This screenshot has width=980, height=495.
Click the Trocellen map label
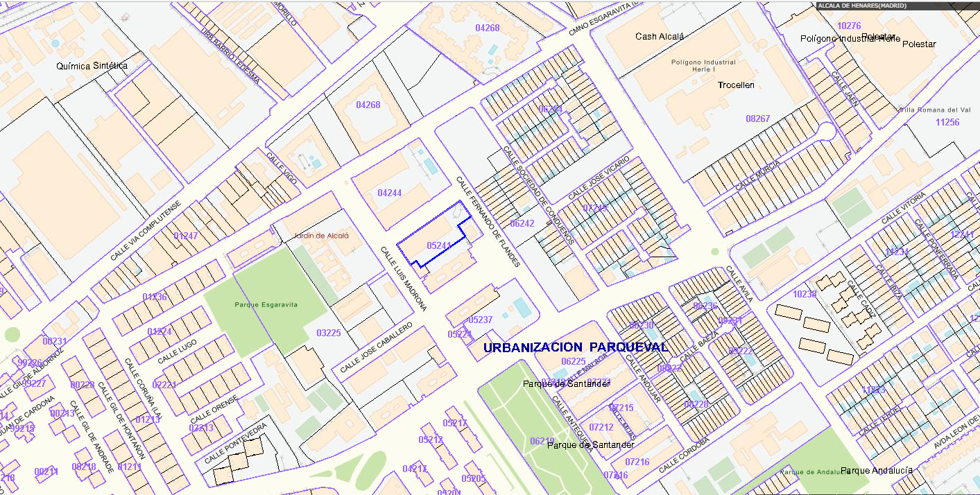click(x=736, y=85)
